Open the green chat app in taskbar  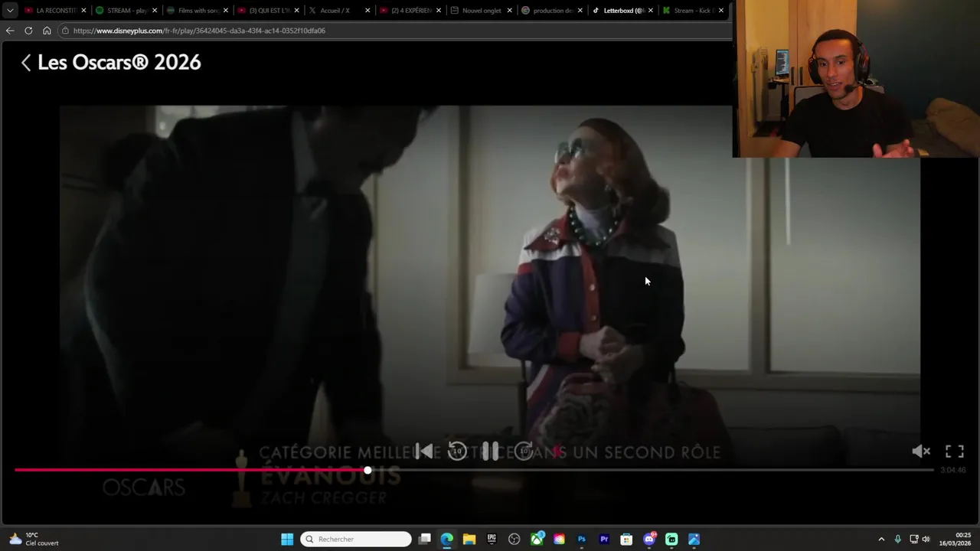671,539
